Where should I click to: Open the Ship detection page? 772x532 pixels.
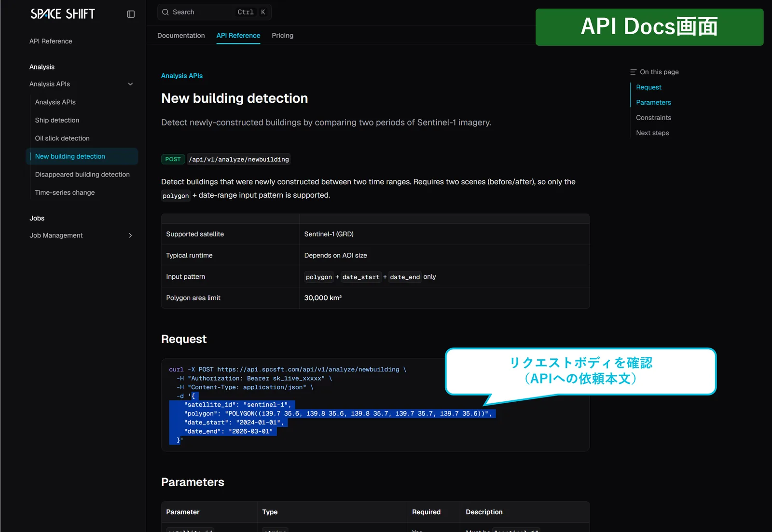57,120
